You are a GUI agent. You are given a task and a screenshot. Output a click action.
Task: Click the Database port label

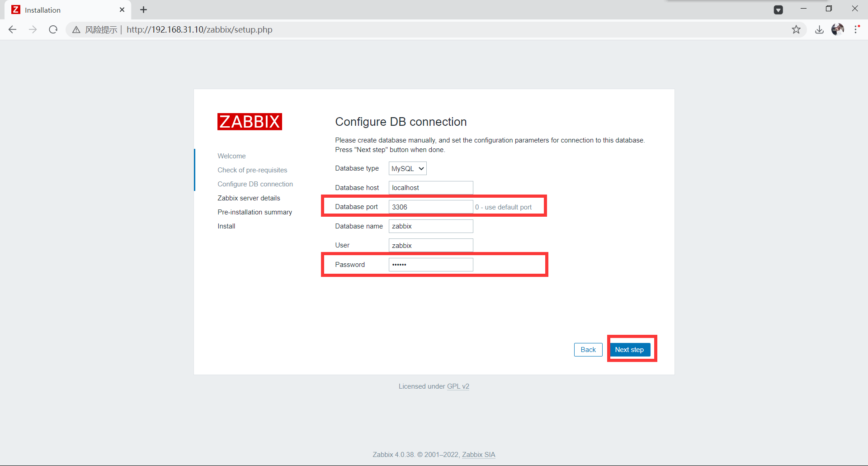click(356, 207)
